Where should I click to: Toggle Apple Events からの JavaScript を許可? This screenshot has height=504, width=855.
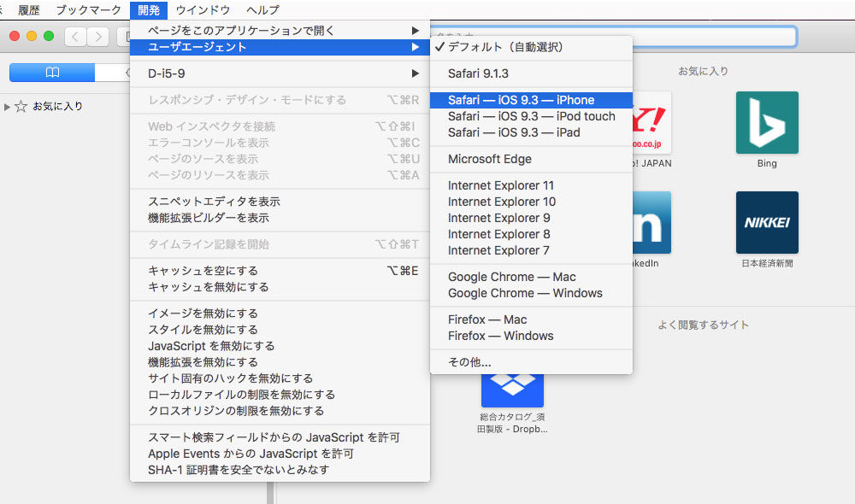tap(280, 454)
